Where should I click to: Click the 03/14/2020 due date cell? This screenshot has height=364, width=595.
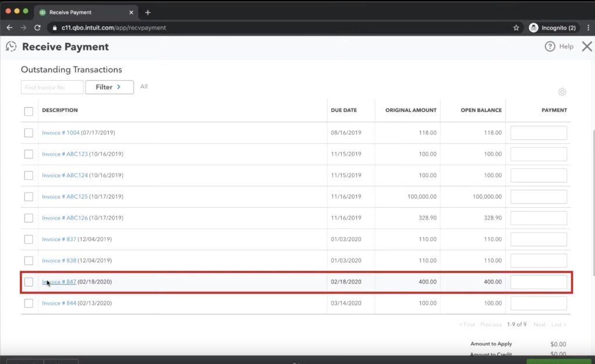coord(346,303)
